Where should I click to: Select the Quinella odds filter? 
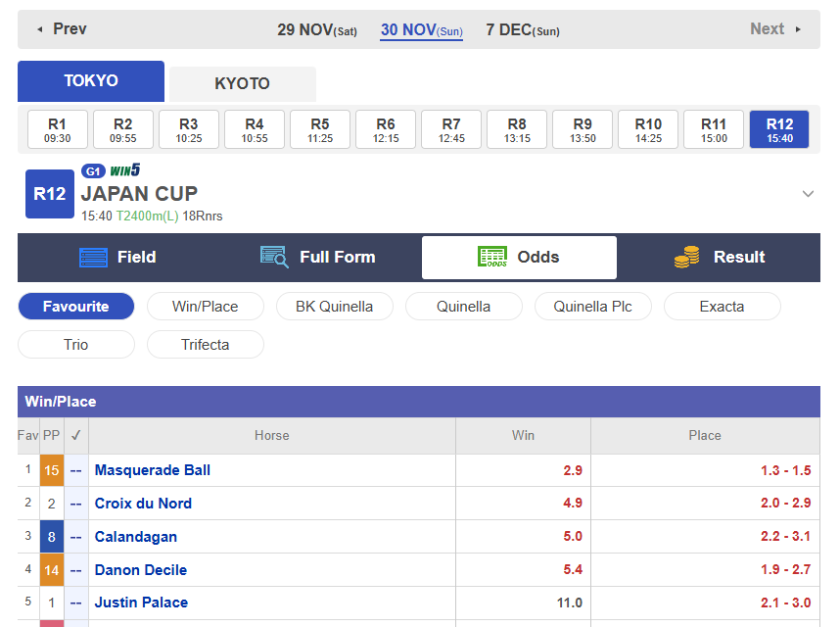(463, 307)
